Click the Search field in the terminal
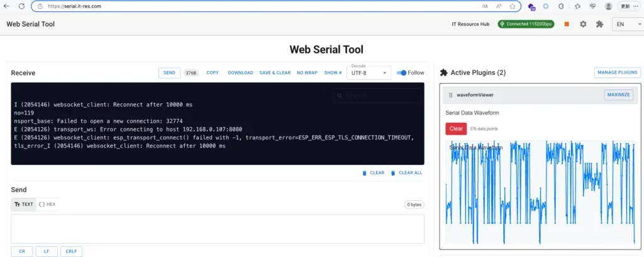Screen dimensions: 644x257 tap(377, 96)
